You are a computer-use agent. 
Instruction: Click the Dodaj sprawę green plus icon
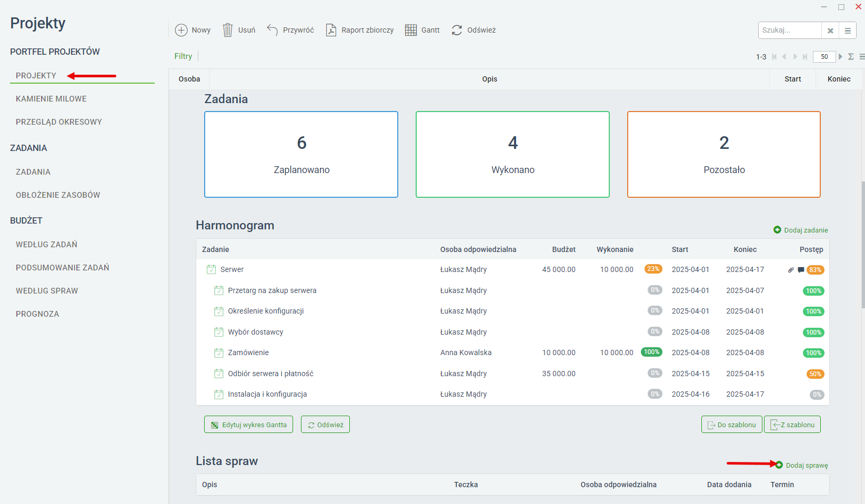click(779, 465)
